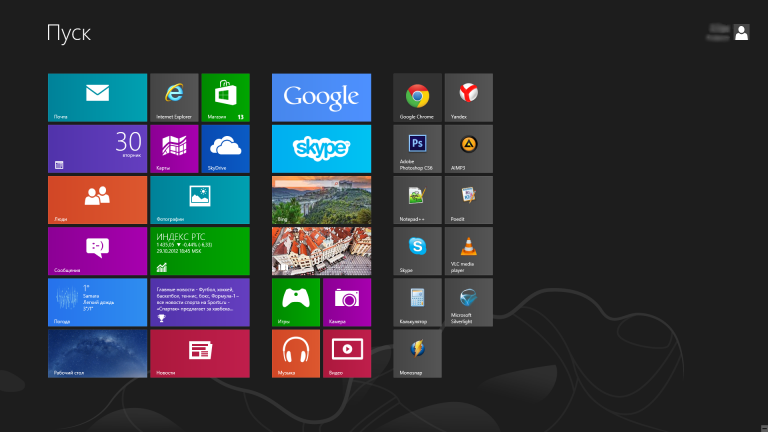Launch the small gray Skype desktop tile
The height and width of the screenshot is (432, 768).
[x=417, y=251]
